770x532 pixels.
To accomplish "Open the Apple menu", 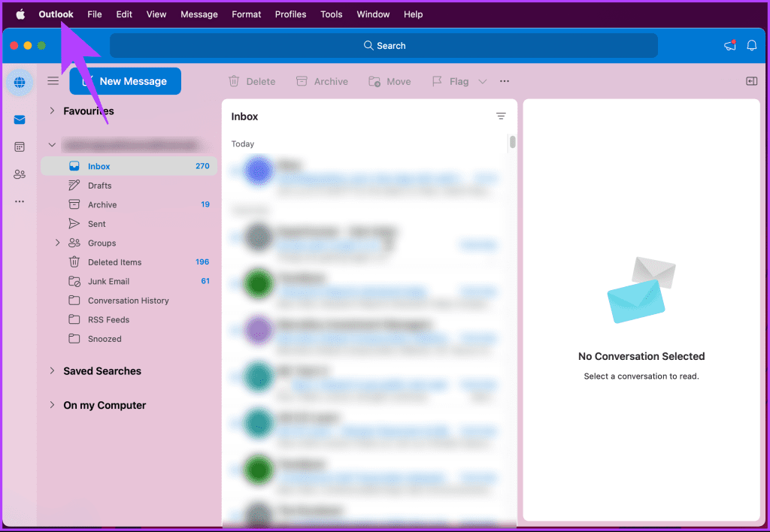I will click(20, 14).
